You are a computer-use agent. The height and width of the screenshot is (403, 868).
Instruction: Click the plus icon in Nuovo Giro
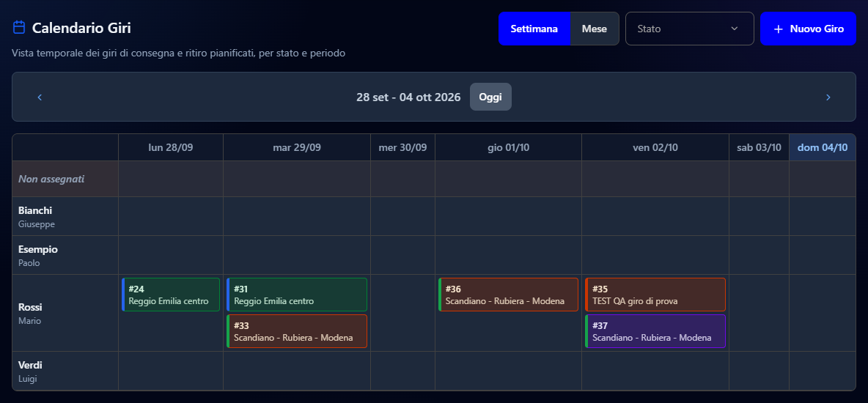tap(778, 29)
